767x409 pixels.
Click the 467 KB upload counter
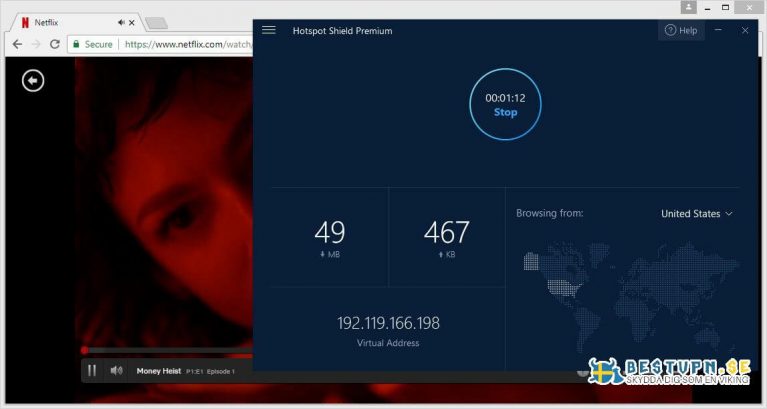(x=447, y=237)
